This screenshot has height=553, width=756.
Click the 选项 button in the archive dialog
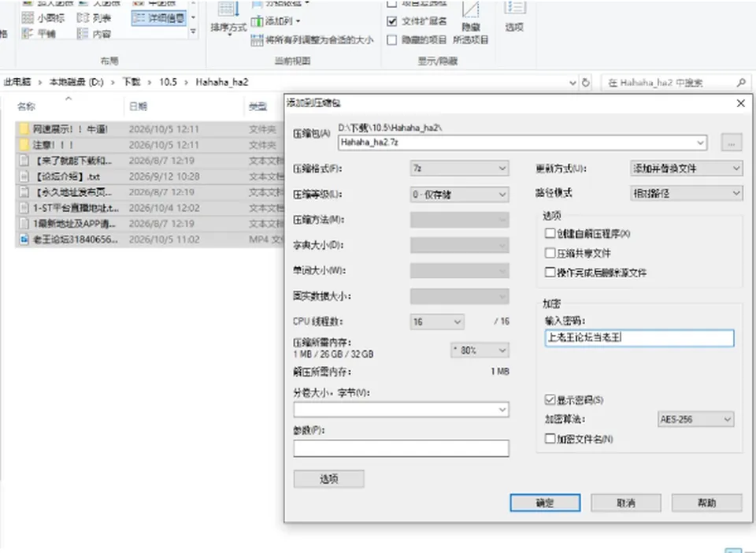(329, 479)
